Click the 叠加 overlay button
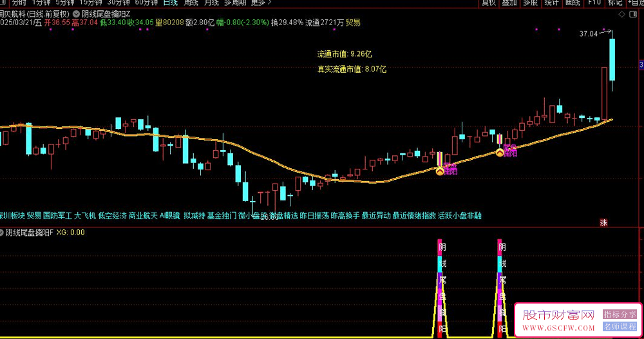Viewport: 644px width, 339px height. point(509,3)
